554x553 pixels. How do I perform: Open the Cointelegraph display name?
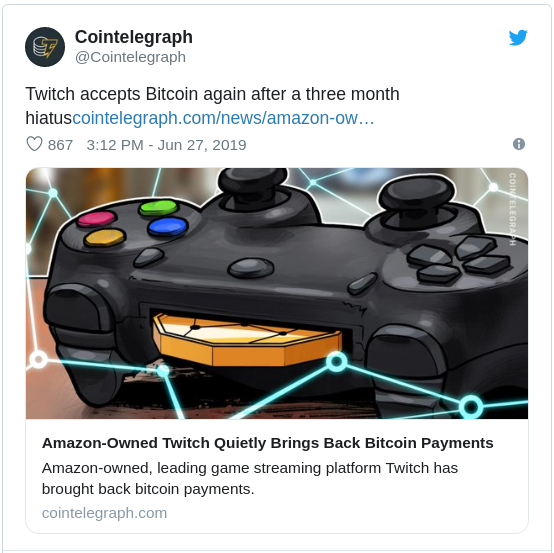pyautogui.click(x=134, y=37)
